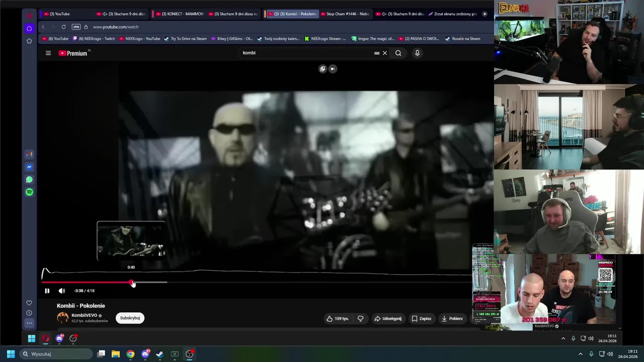Image resolution: width=644 pixels, height=362 pixels.
Task: Run the search using the magnifier button
Action: (x=398, y=53)
